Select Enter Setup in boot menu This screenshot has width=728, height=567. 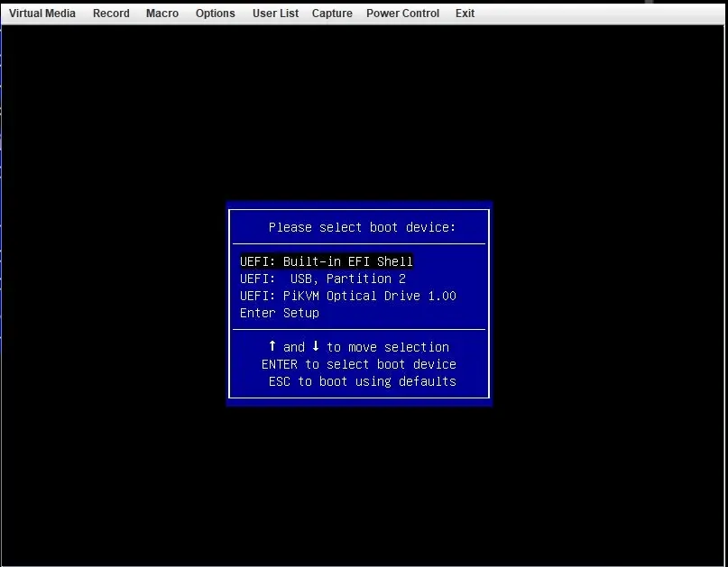[280, 313]
